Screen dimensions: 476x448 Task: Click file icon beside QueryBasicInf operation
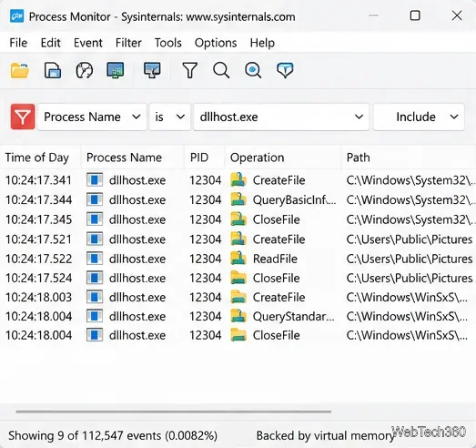tap(238, 199)
